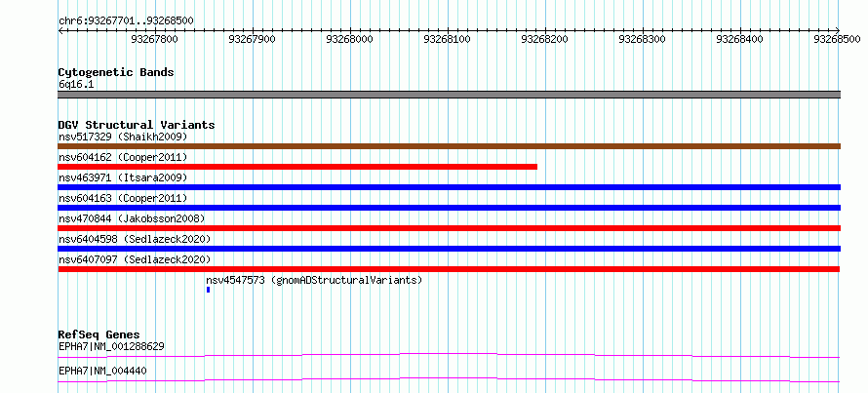Click the small blue nsv4547573 gnomAD marker
868x393 pixels.
(x=208, y=290)
